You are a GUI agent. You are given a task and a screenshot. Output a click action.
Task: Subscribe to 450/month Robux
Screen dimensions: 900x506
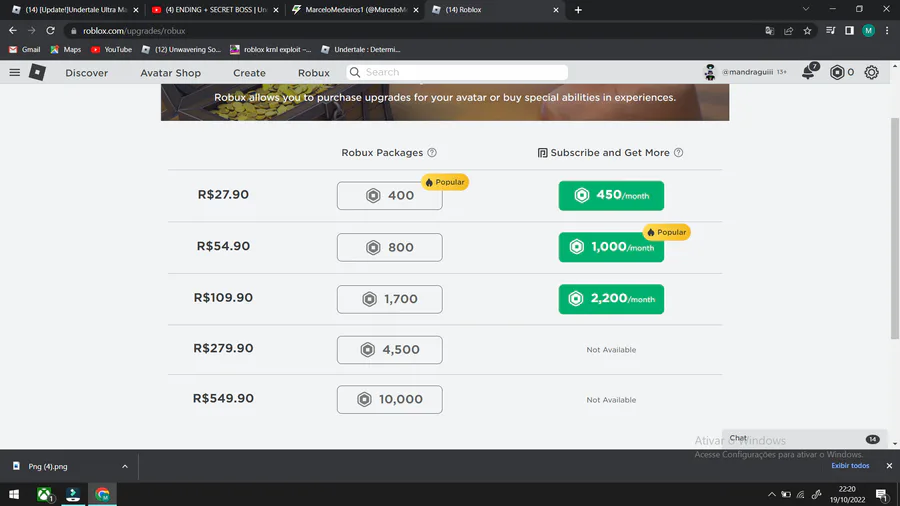611,196
